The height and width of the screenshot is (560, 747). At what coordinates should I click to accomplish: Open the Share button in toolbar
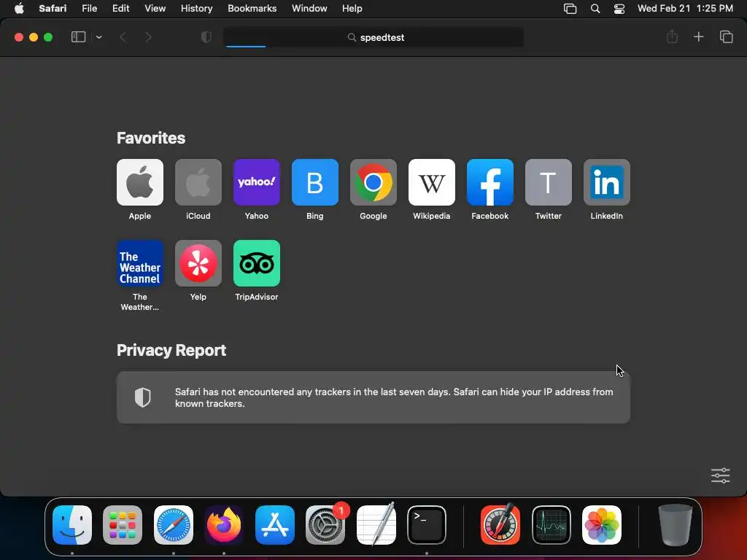pyautogui.click(x=672, y=36)
